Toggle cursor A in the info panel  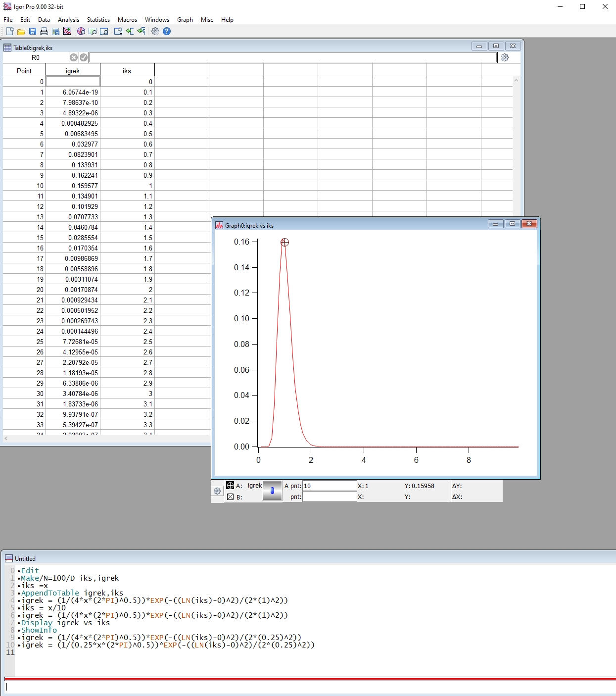click(x=230, y=486)
